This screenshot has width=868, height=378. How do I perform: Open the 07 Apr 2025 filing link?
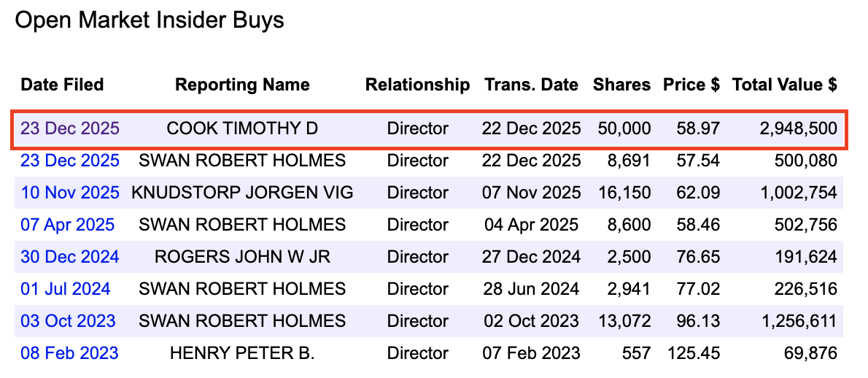68,225
